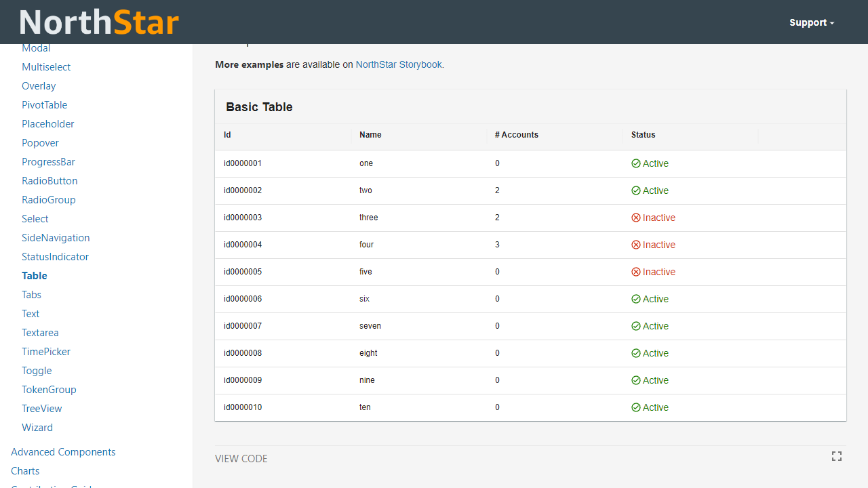
Task: Click the Active check icon for id0000001
Action: point(636,163)
